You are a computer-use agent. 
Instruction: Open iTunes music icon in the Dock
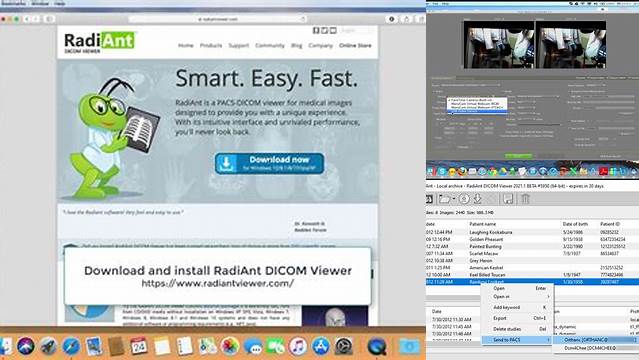point(298,347)
